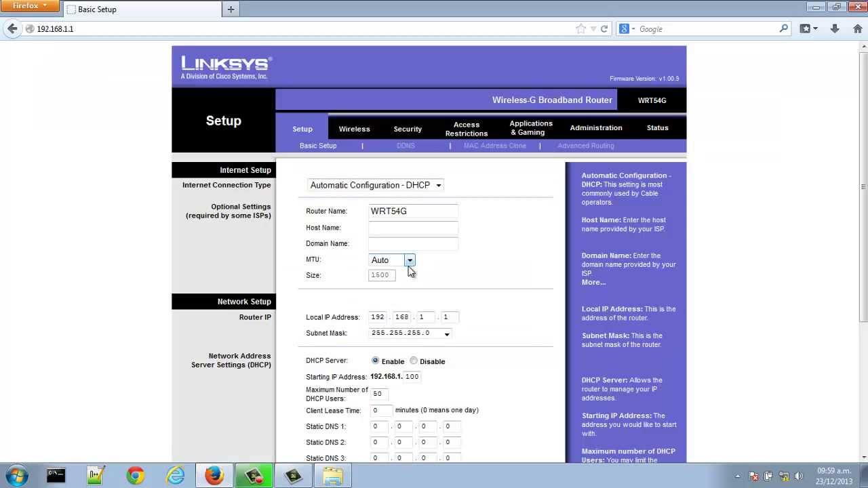Viewport: 868px width, 488px height.
Task: Open the network status tray icon
Action: [x=784, y=476]
